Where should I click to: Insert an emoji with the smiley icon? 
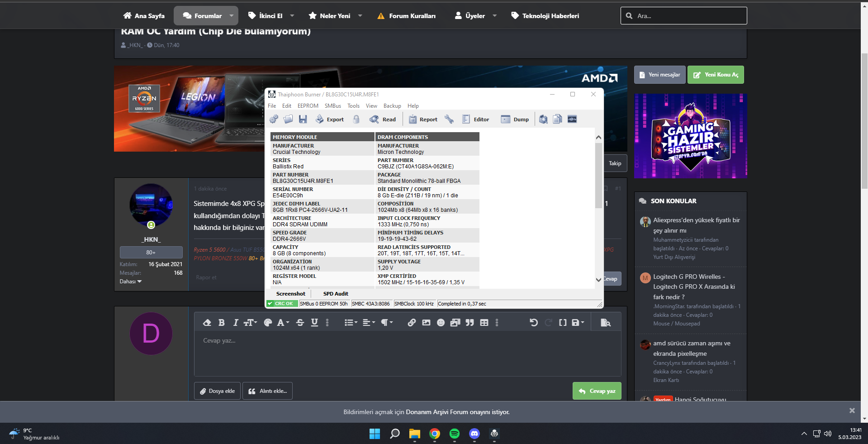pos(441,323)
